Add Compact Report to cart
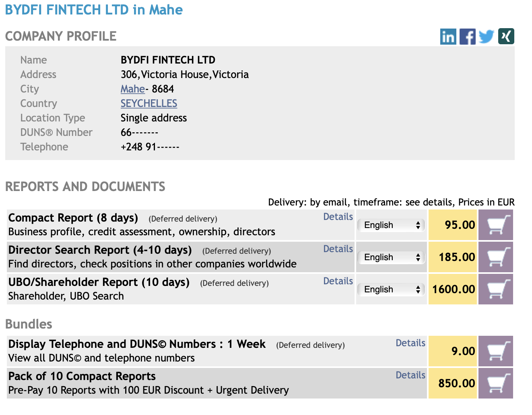 pyautogui.click(x=496, y=225)
